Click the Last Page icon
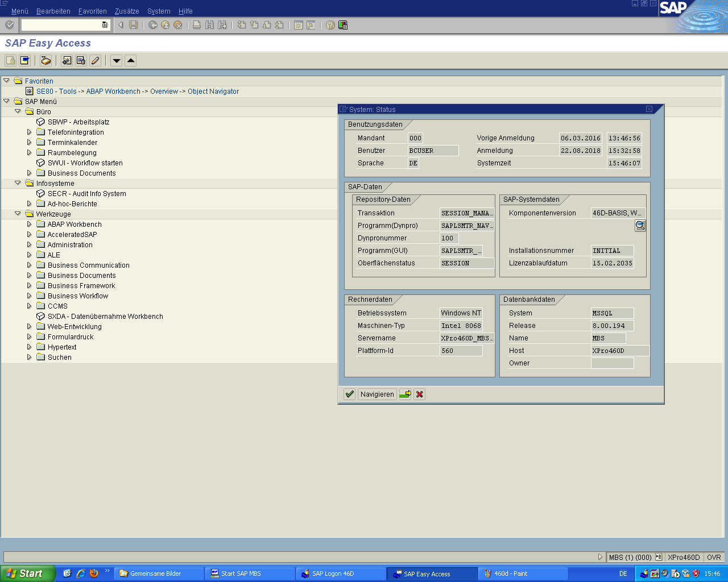The height and width of the screenshot is (582, 728). click(x=279, y=25)
